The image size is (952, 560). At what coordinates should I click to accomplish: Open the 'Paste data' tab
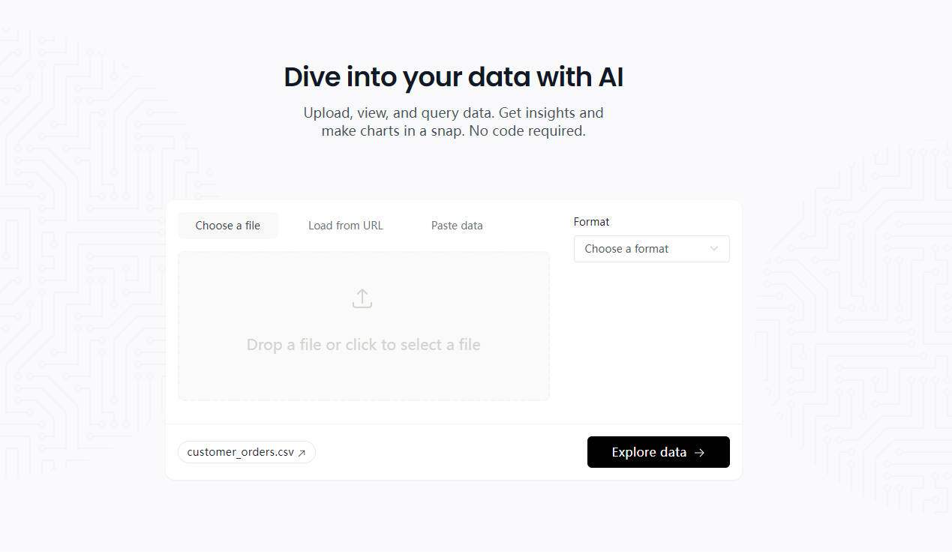click(x=457, y=226)
